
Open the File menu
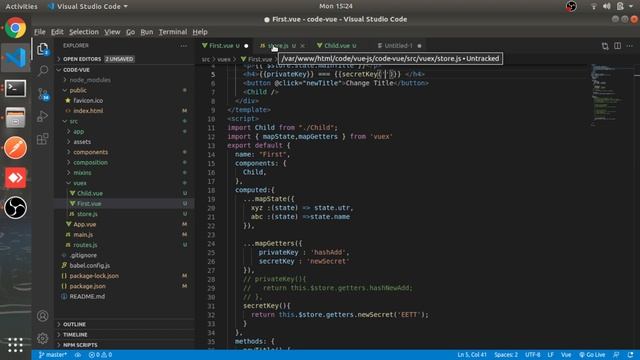(x=40, y=32)
